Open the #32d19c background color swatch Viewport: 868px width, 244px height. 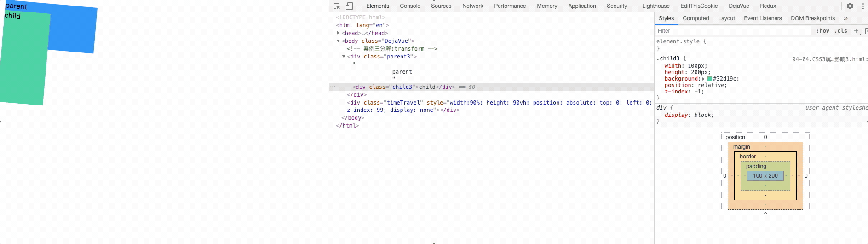pyautogui.click(x=709, y=79)
